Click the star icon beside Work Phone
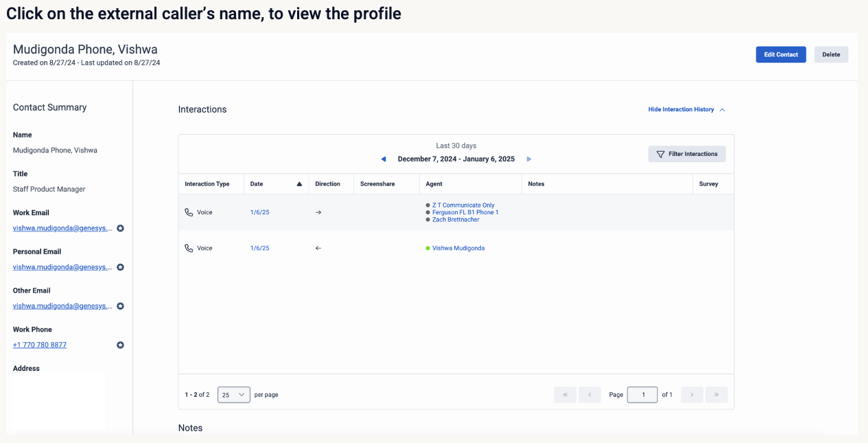The height and width of the screenshot is (443, 868). click(x=120, y=345)
